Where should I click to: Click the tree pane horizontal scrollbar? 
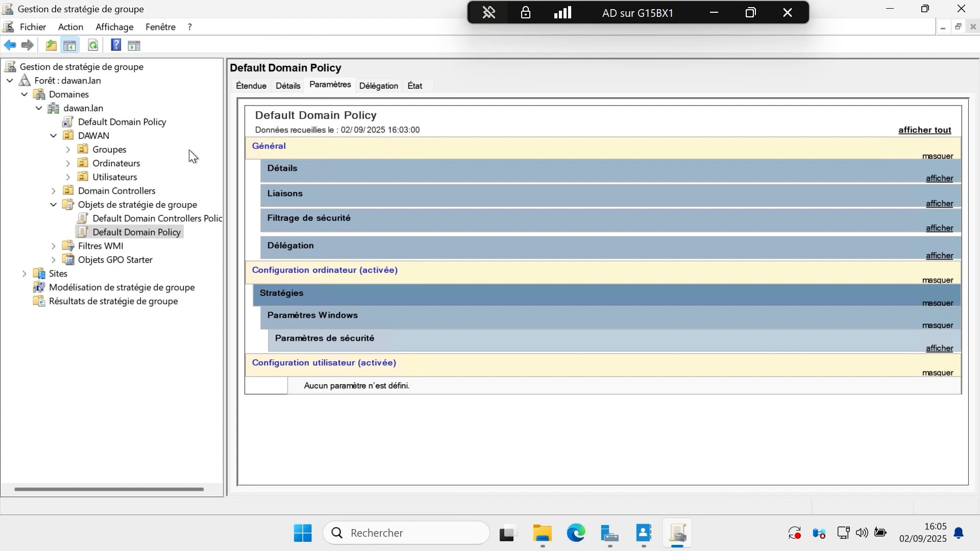109,489
